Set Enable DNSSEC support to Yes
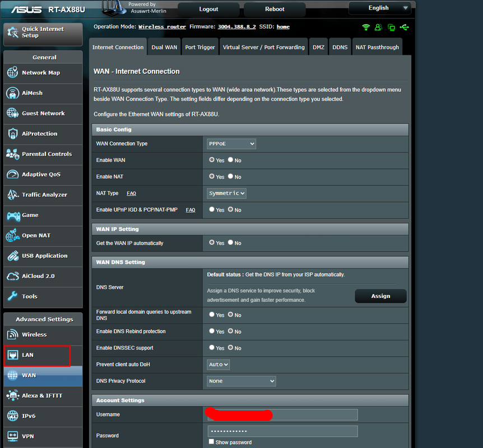483x448 pixels. [212, 348]
